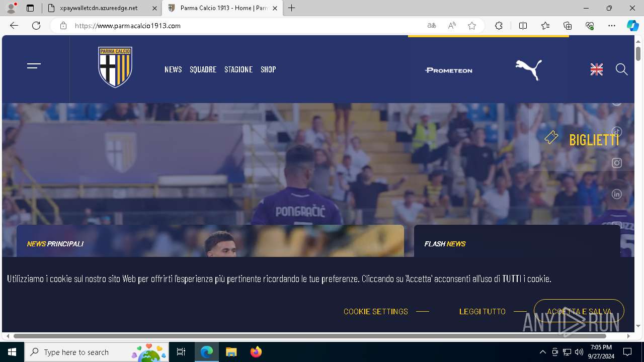Open the NEWS menu item
Screen dimensions: 644x362
(173, 69)
